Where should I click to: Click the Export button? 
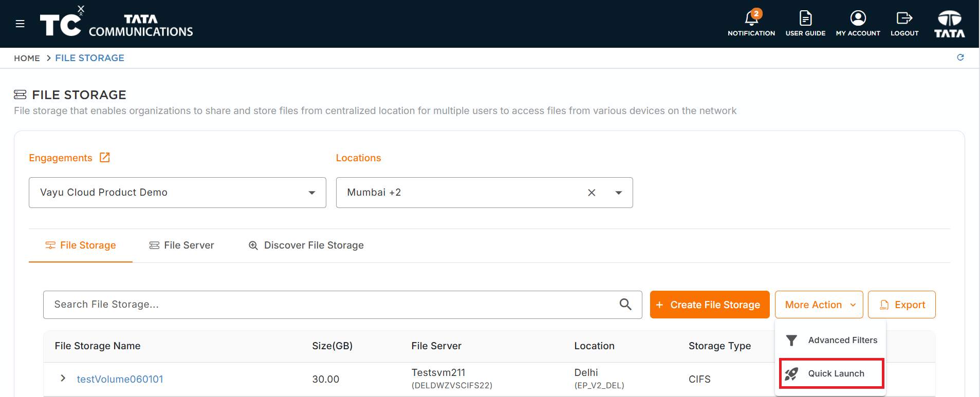tap(902, 305)
